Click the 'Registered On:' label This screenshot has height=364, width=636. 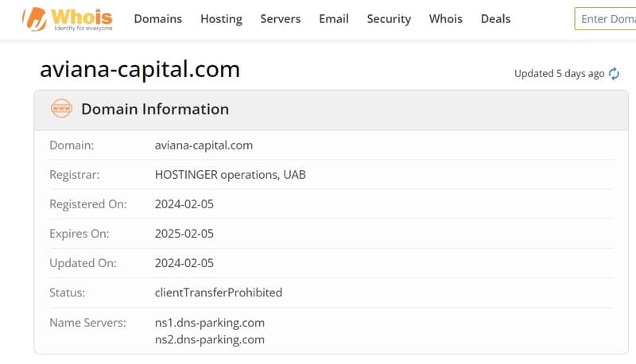(x=88, y=204)
